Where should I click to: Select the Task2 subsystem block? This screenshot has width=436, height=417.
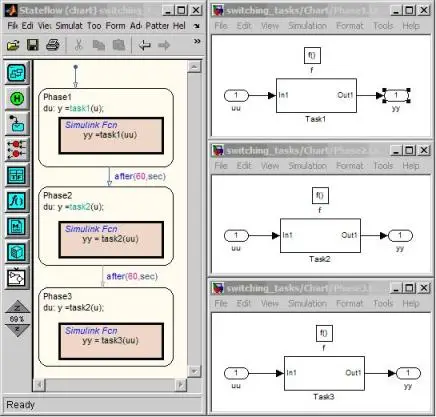tap(320, 236)
